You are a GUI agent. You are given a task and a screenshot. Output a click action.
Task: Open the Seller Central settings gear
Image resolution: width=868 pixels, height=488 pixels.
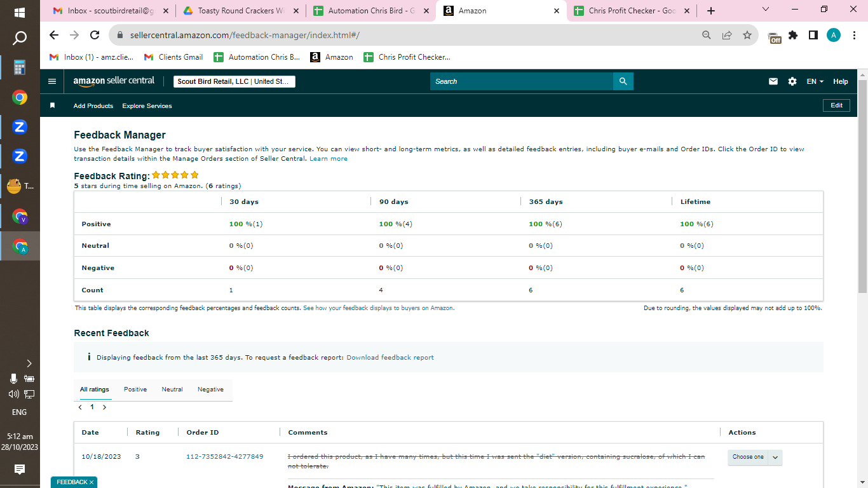point(792,81)
